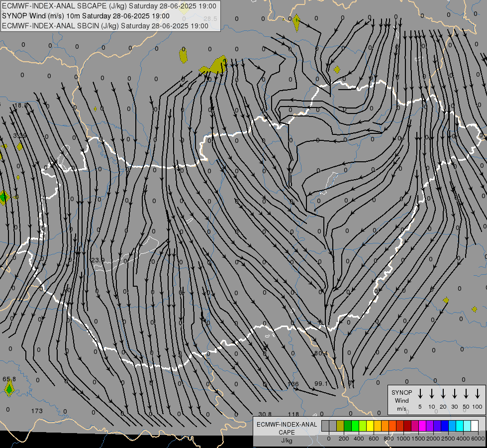Click the 5 m/s wind arrow in legend
This screenshot has width=487, height=448.
tap(420, 394)
